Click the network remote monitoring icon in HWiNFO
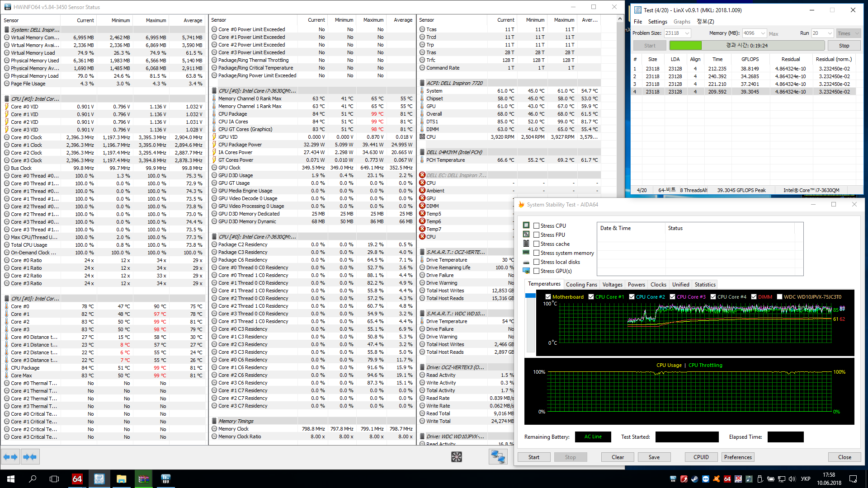This screenshot has height=488, width=868. click(498, 457)
